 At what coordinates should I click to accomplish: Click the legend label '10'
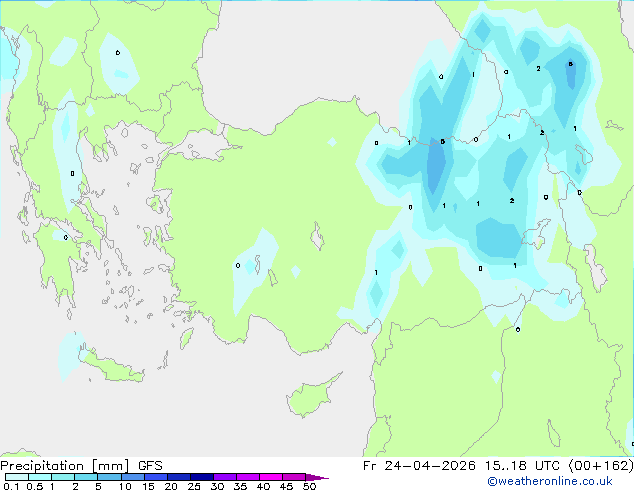coord(125,486)
